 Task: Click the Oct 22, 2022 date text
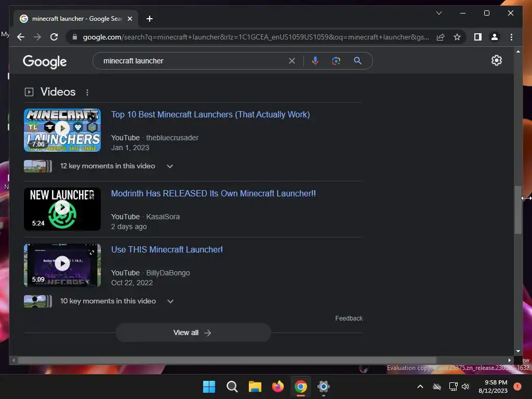tap(132, 283)
